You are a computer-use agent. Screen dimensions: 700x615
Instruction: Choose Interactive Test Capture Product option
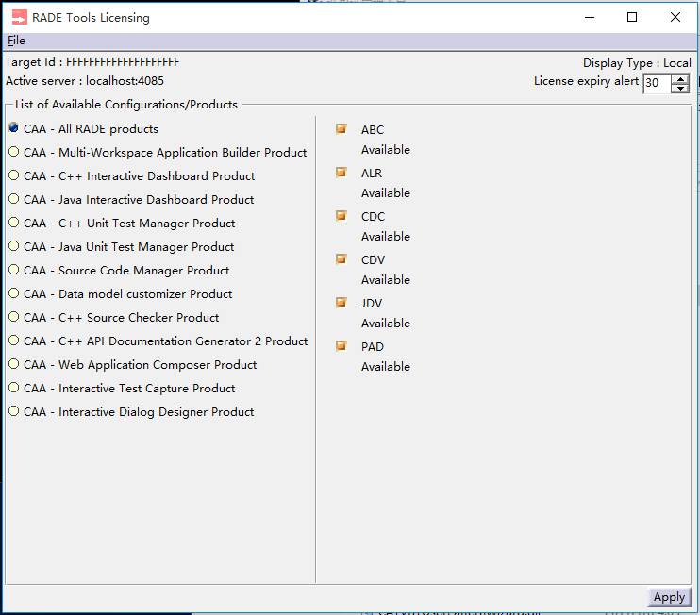click(x=14, y=388)
